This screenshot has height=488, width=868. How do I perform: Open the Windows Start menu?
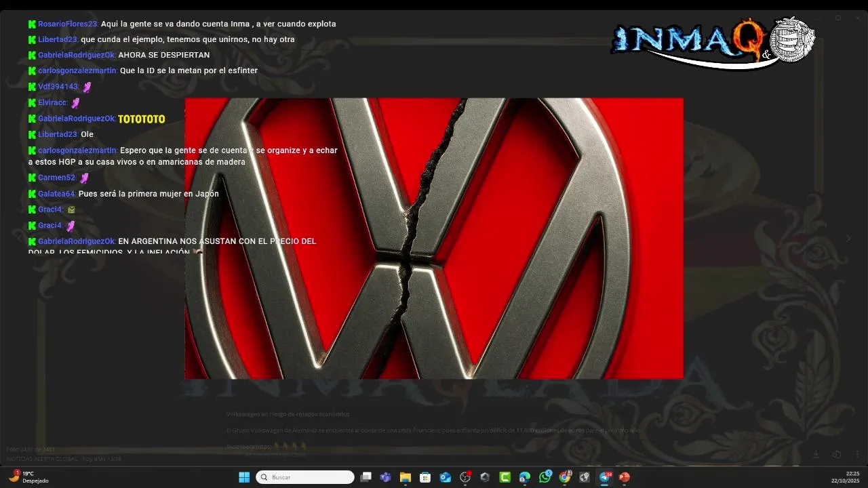(244, 477)
